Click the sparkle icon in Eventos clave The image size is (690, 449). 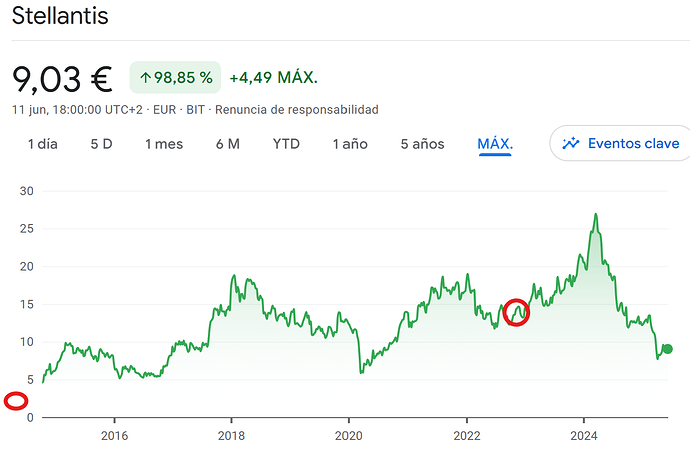coord(571,144)
